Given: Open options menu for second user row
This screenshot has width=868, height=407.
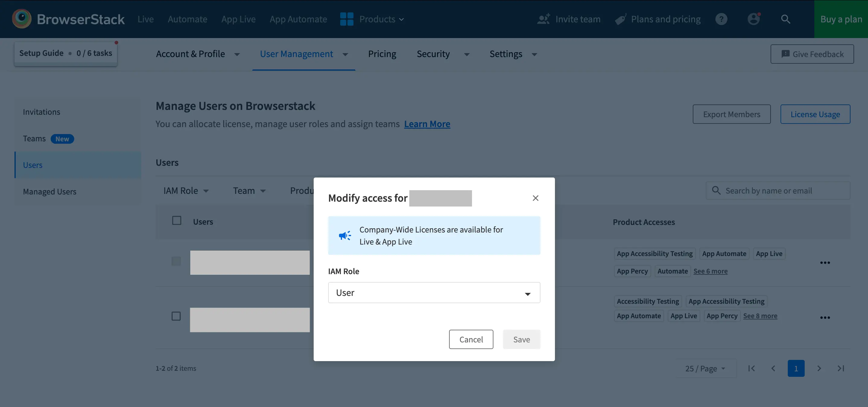Looking at the screenshot, I should pyautogui.click(x=825, y=318).
